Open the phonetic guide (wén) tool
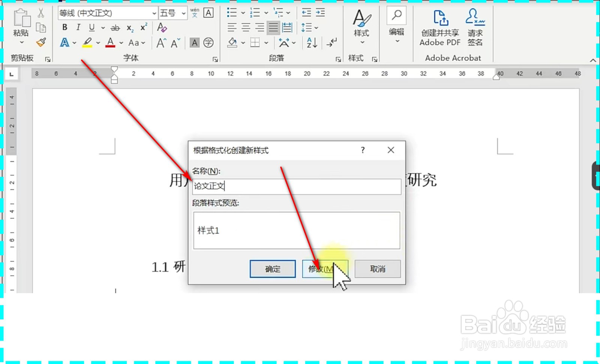Screen dimensions: 600x364 (195, 13)
